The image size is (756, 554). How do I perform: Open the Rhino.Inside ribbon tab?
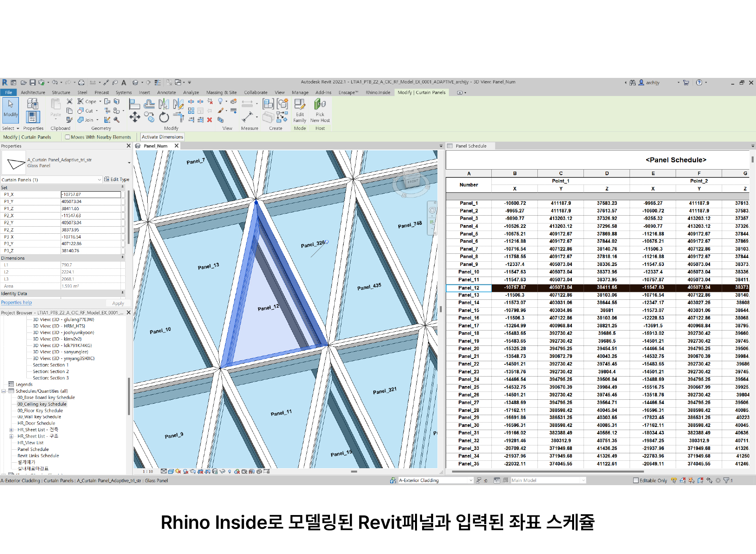pyautogui.click(x=378, y=92)
